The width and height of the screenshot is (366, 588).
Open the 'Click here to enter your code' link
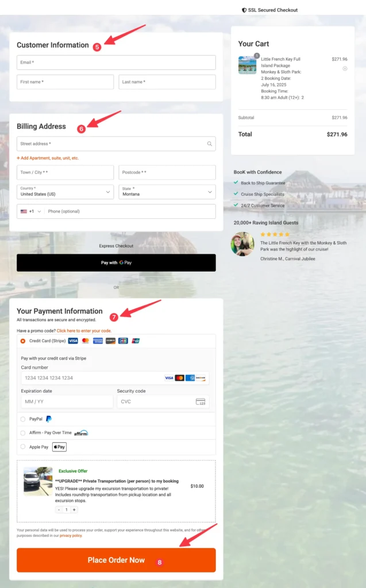point(84,331)
